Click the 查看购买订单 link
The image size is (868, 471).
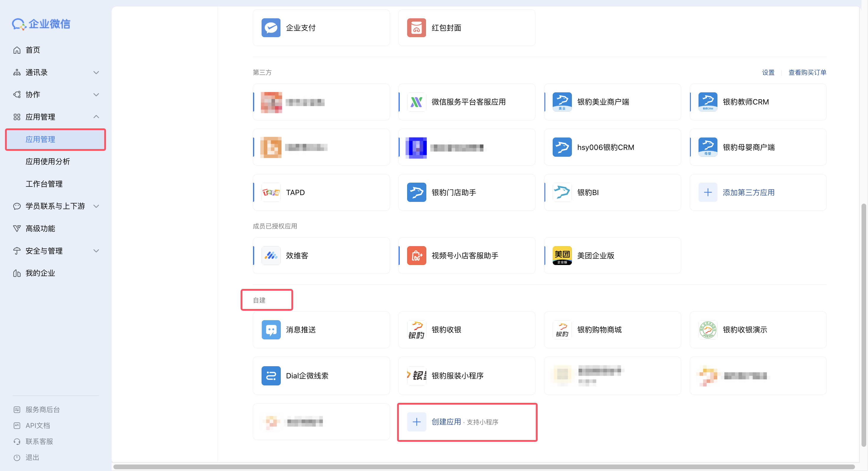pyautogui.click(x=807, y=72)
